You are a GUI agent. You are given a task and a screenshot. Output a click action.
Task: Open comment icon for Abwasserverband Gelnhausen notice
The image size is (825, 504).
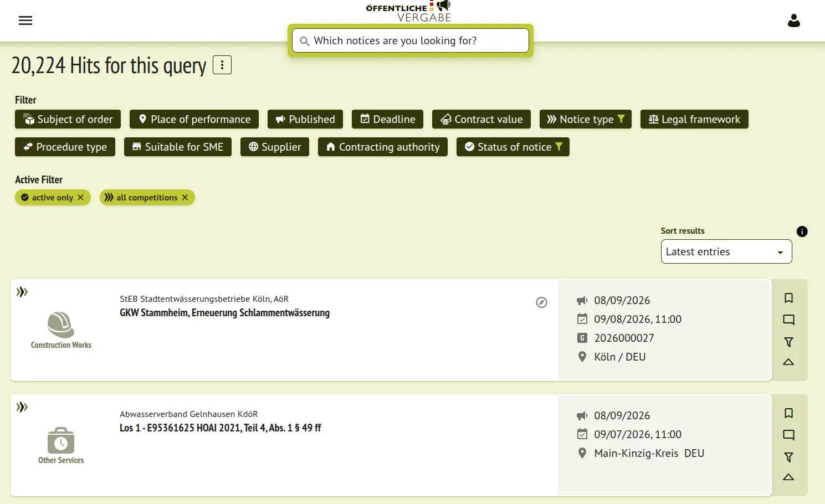coord(788,435)
